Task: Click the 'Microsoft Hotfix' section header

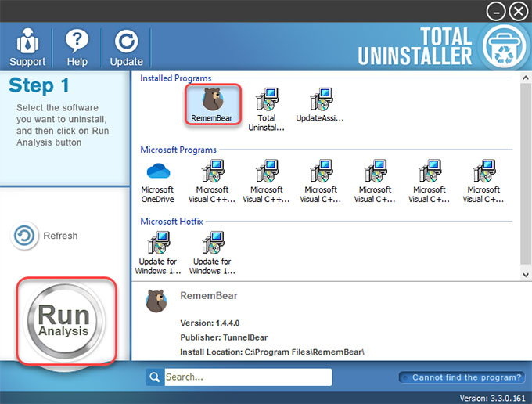Action: point(171,222)
